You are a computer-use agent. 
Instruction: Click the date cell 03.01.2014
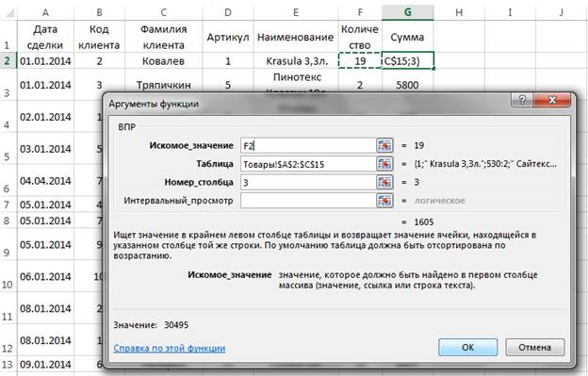click(x=45, y=149)
